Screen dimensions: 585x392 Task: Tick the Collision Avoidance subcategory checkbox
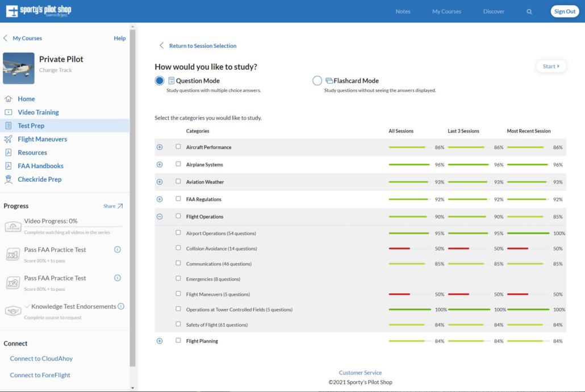tap(178, 248)
